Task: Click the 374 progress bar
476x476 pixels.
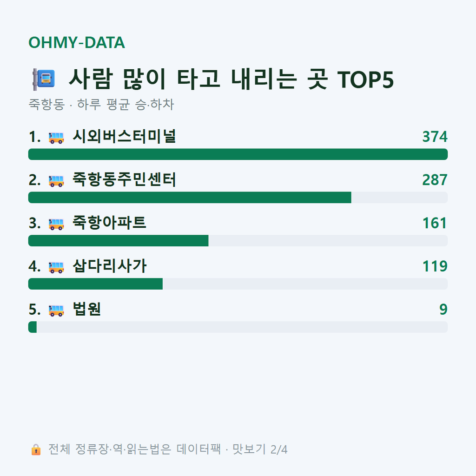Action: (238, 154)
